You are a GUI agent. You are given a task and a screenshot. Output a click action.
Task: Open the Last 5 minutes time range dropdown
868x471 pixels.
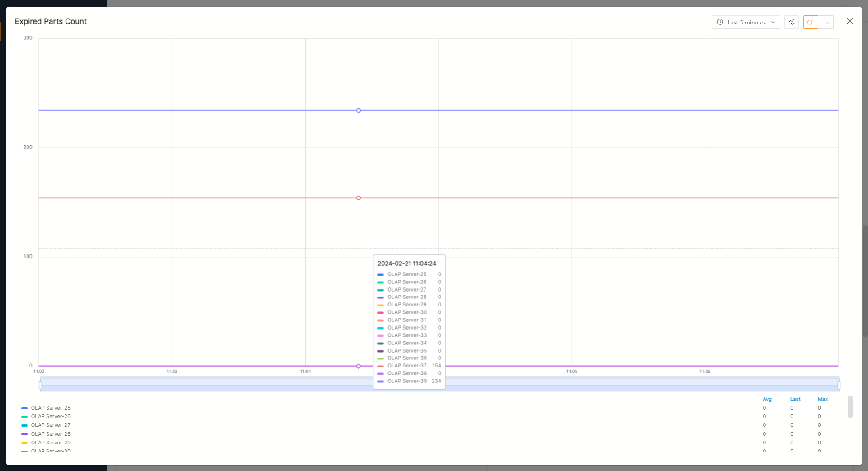pyautogui.click(x=746, y=22)
